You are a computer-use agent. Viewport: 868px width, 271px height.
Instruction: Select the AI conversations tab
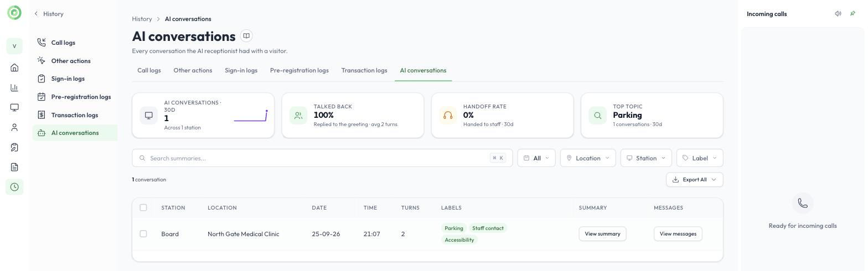click(x=423, y=70)
